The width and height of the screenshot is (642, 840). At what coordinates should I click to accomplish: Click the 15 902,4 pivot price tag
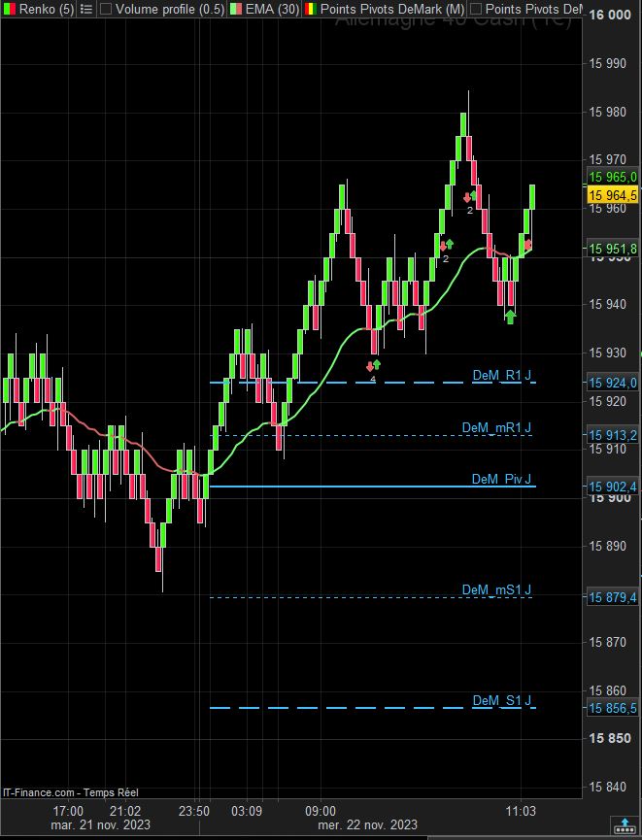click(x=613, y=487)
